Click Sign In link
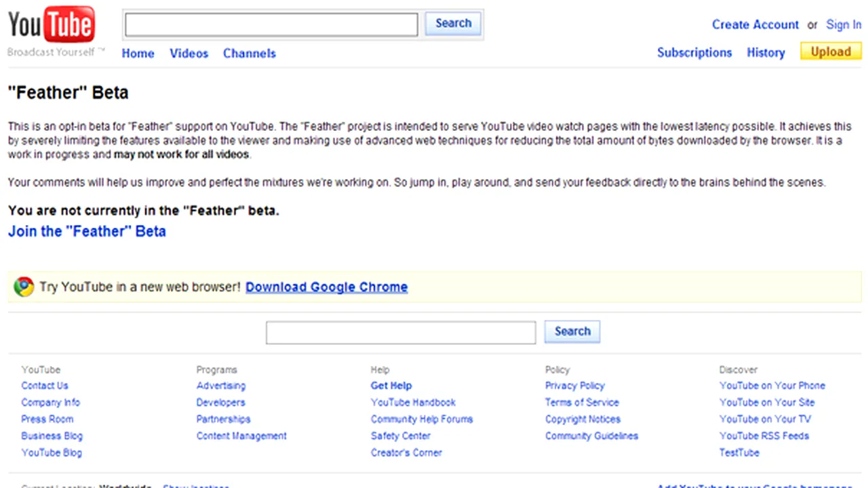 click(x=844, y=24)
